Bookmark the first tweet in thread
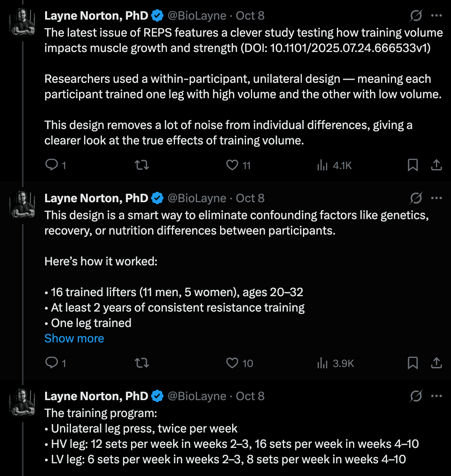Image resolution: width=451 pixels, height=476 pixels. click(x=413, y=165)
